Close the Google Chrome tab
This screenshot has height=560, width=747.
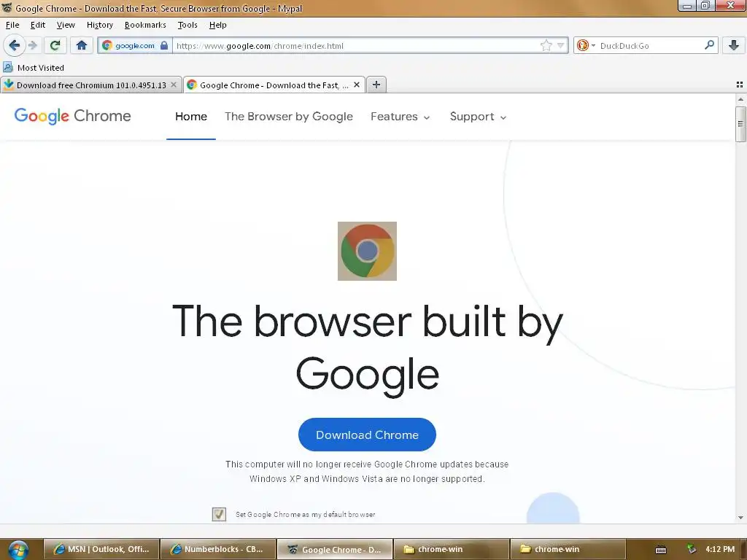tap(356, 85)
